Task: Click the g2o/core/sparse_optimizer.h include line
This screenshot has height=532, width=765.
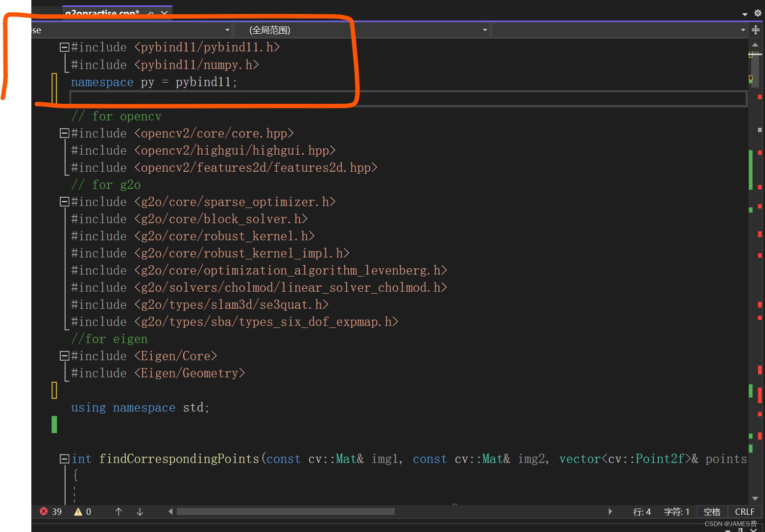Action: 203,202
